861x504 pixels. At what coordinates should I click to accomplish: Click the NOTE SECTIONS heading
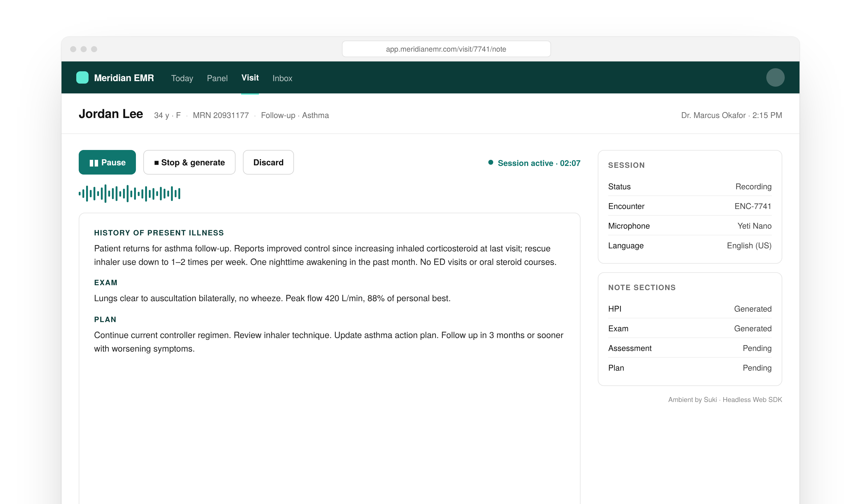642,288
